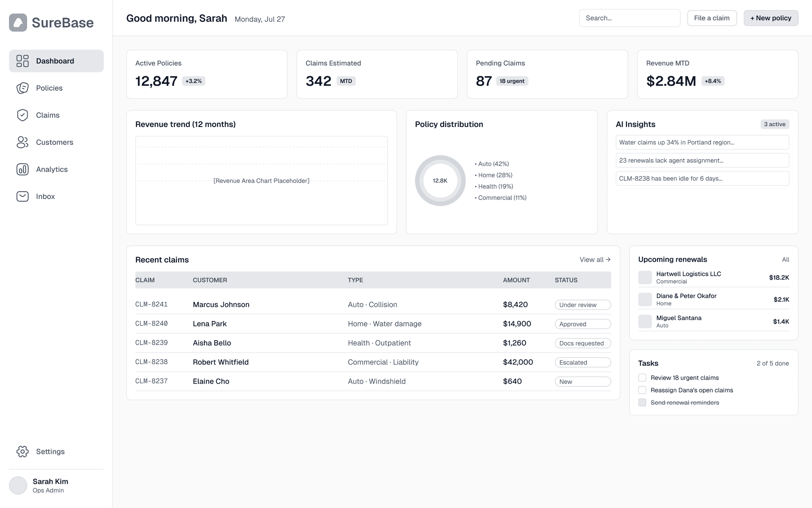Click the SureBase logo icon
Screen dimensions: 812x508
tap(18, 23)
